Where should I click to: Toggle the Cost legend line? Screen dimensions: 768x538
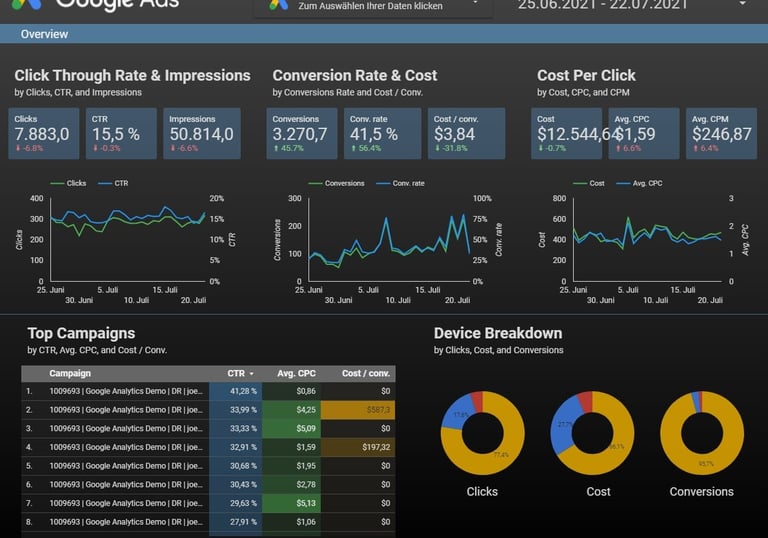point(589,183)
